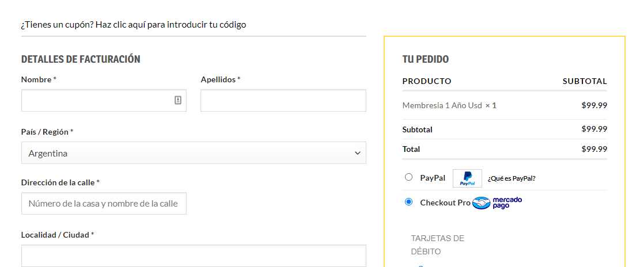The width and height of the screenshot is (644, 267).
Task: Click the Tarjetas de Débito heading
Action: pos(437,245)
